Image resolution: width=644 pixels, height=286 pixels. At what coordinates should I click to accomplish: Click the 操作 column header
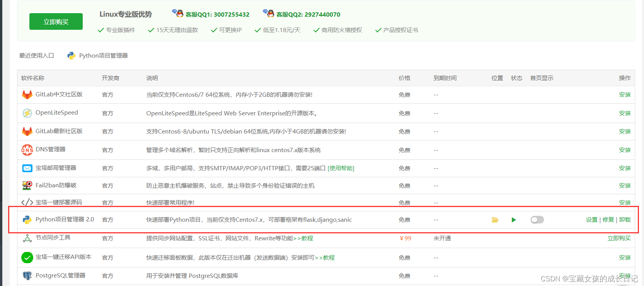click(625, 78)
